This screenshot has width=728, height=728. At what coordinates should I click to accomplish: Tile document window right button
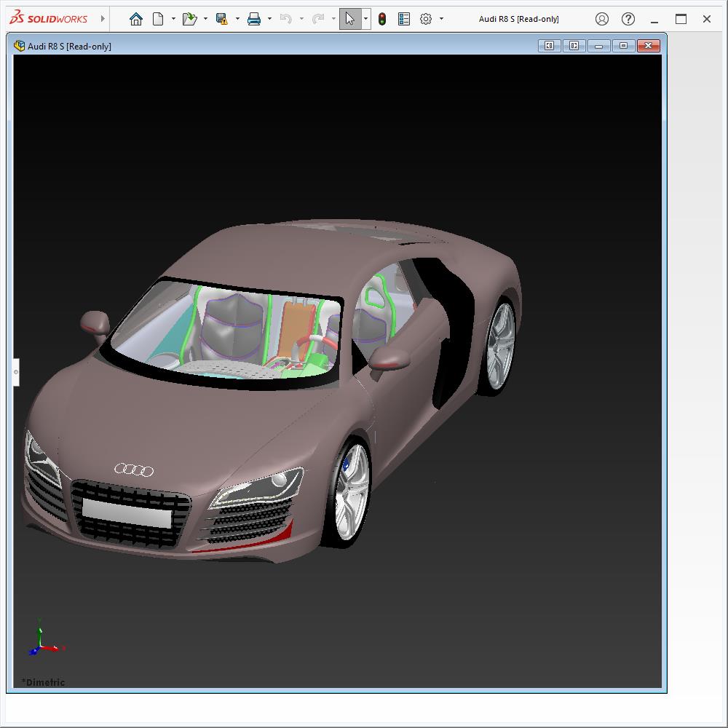click(x=574, y=46)
